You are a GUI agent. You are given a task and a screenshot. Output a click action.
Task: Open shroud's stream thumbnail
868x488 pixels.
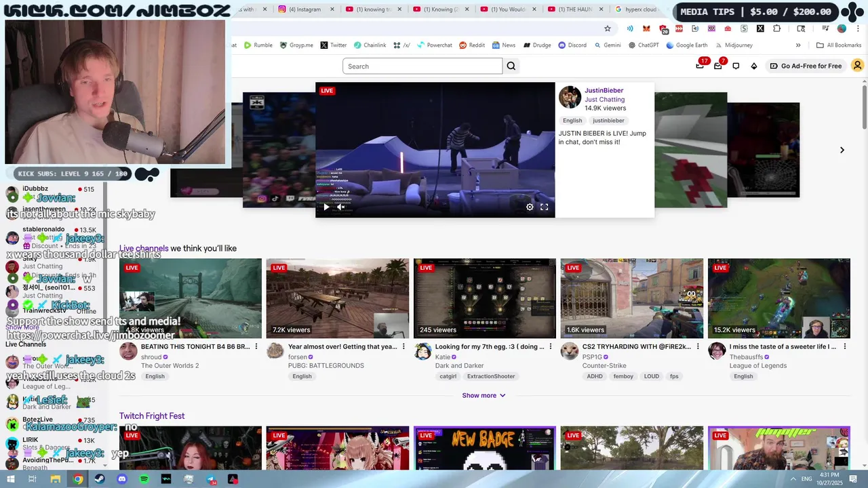(x=191, y=298)
